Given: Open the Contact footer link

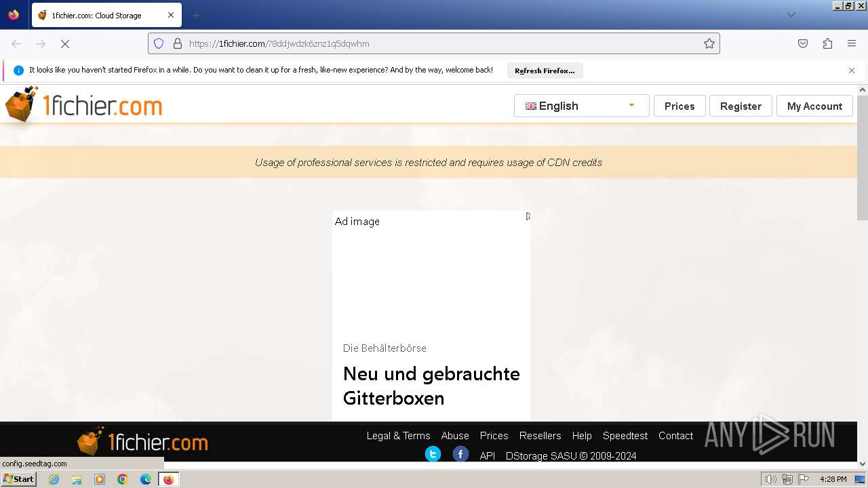Looking at the screenshot, I should click(x=675, y=436).
